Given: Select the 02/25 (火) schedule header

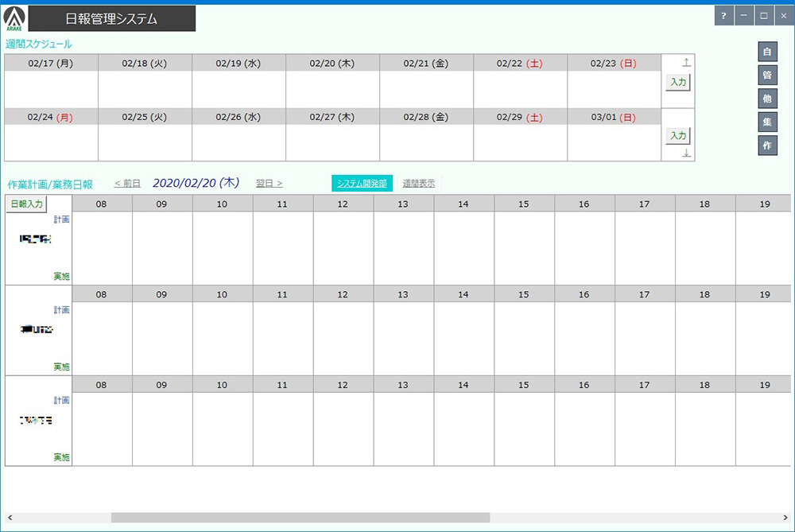Looking at the screenshot, I should (145, 117).
